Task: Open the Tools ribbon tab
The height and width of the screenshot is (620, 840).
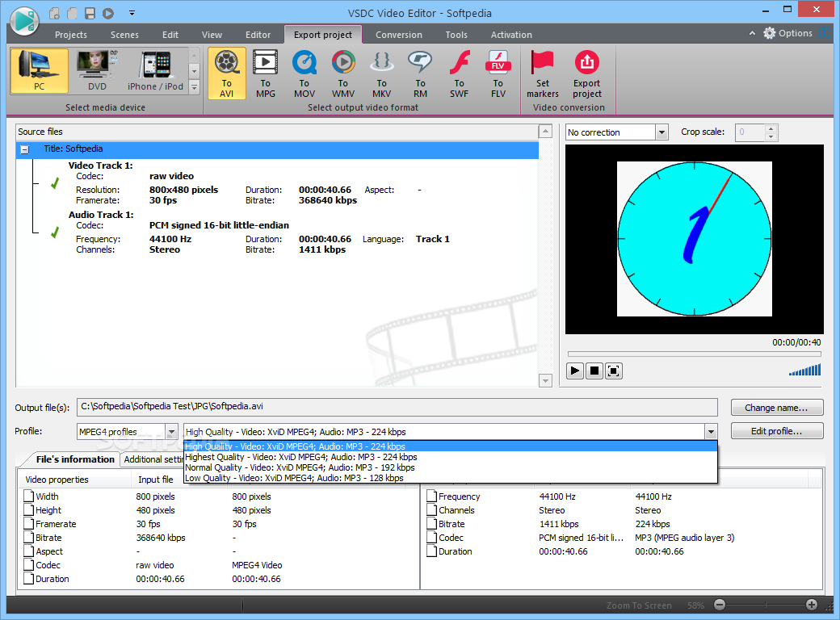Action: (456, 35)
